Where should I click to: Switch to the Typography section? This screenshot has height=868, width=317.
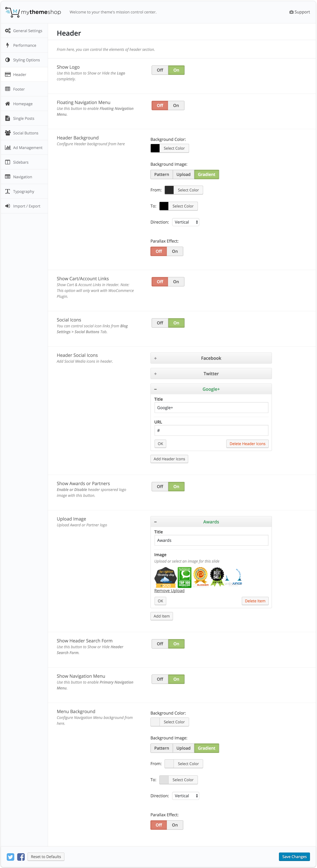[x=24, y=191]
